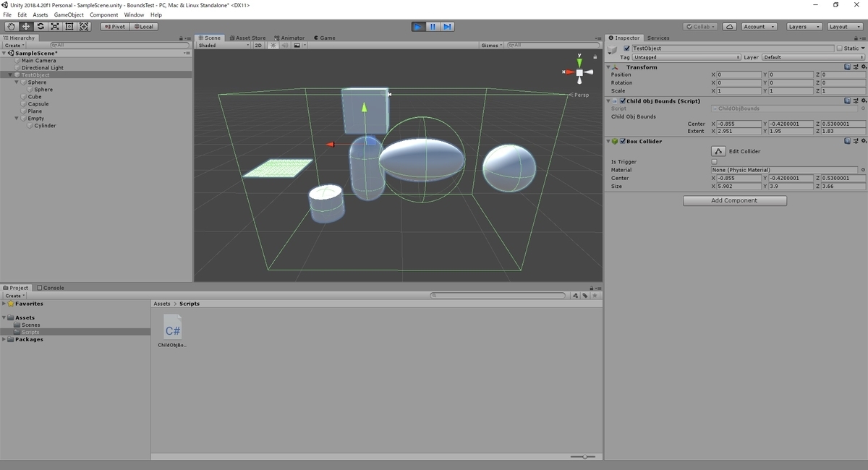868x470 pixels.
Task: Click the Material object picker circle
Action: click(x=862, y=170)
